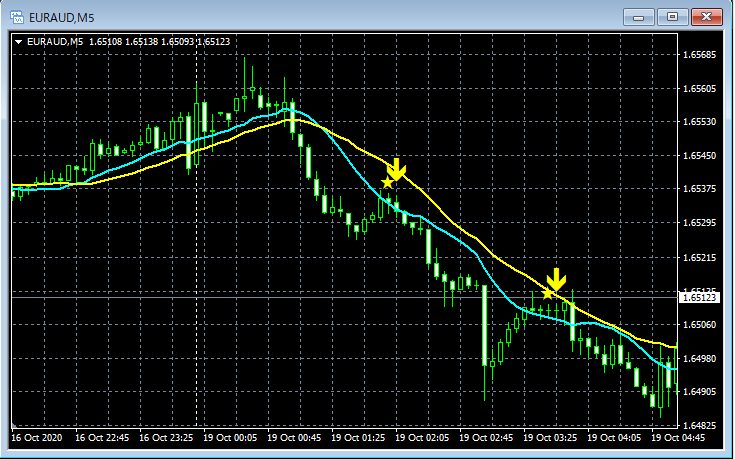735x459 pixels.
Task: Click the 1.65450 price axis label
Action: (699, 156)
